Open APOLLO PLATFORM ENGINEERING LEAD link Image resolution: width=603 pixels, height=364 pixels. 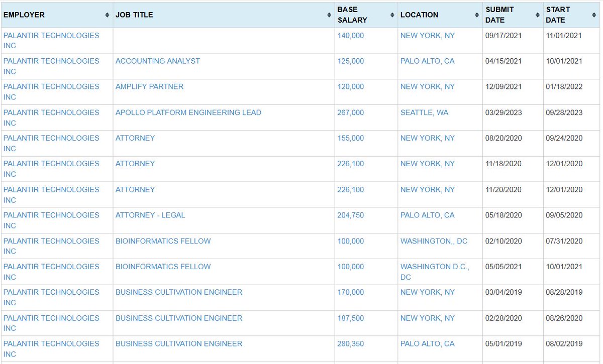pyautogui.click(x=188, y=112)
